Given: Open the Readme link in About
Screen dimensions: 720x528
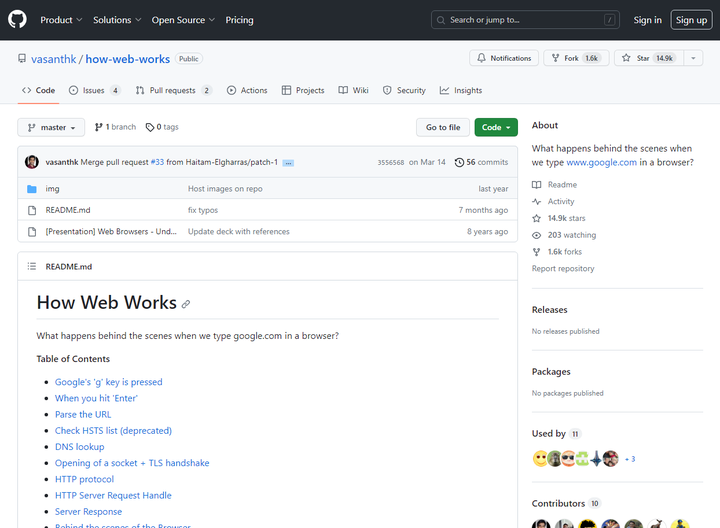Looking at the screenshot, I should (555, 185).
